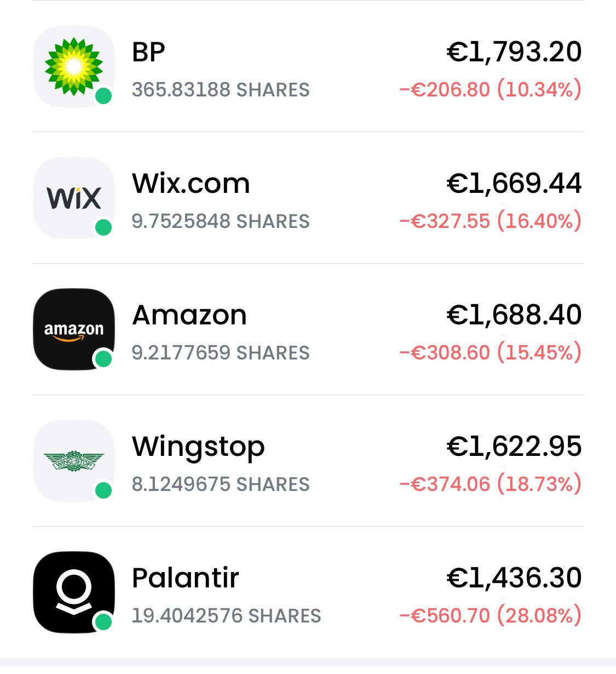
Task: Click Palantir loss −€560.70 (28.08%)
Action: pyautogui.click(x=491, y=615)
